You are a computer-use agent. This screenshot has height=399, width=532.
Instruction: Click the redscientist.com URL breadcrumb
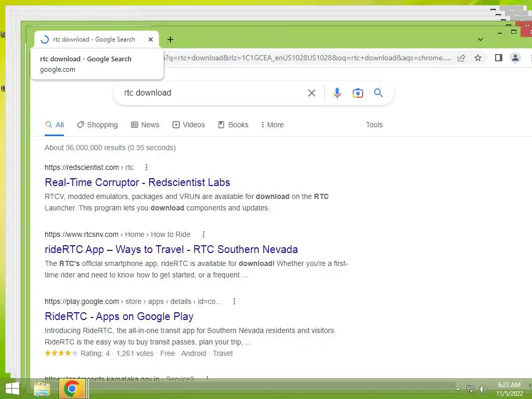coord(89,167)
